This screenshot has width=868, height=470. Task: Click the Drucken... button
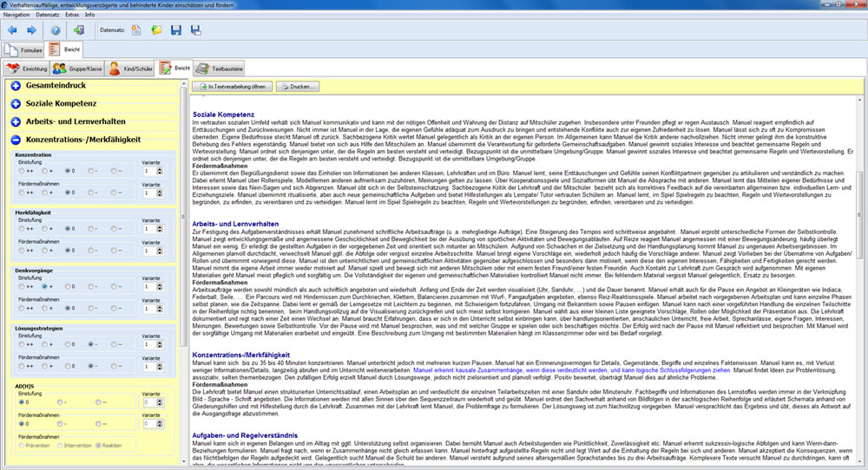[298, 87]
